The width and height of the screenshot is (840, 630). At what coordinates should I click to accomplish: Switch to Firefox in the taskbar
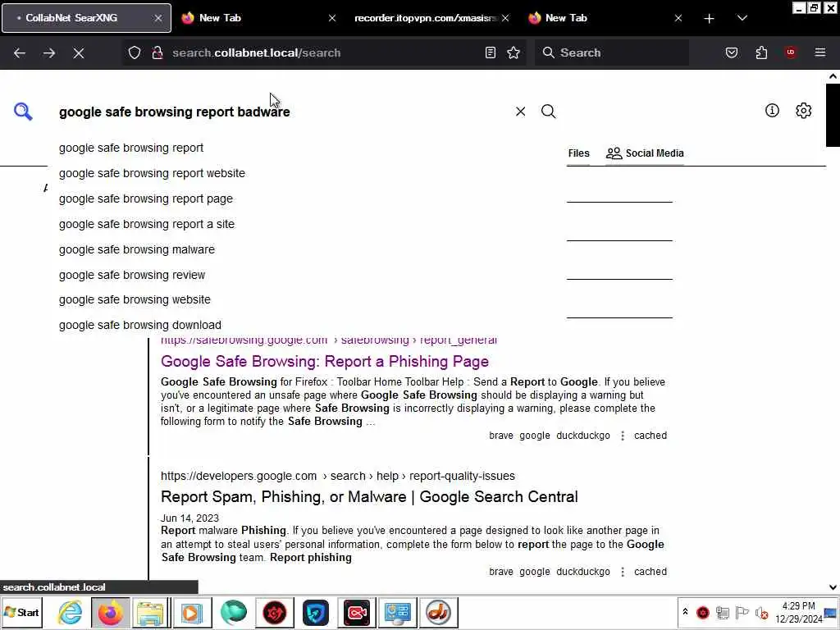111,612
